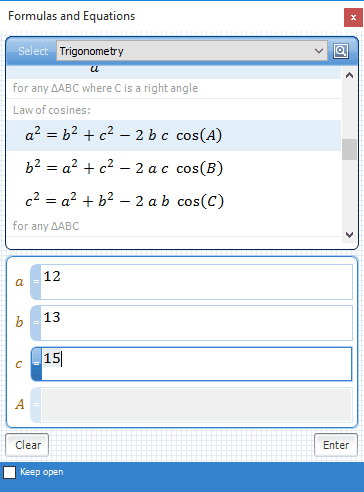Click the Enter button

pyautogui.click(x=336, y=445)
